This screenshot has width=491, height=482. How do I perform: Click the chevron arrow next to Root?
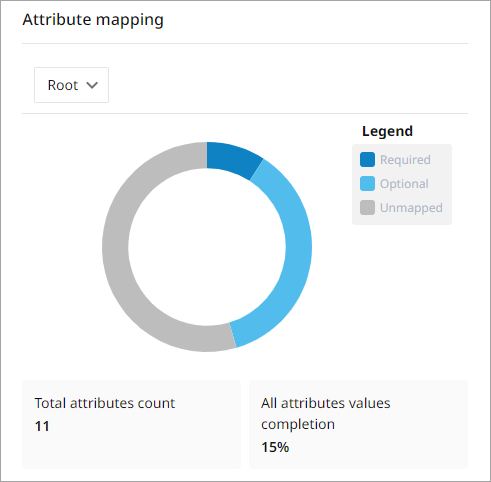point(92,85)
